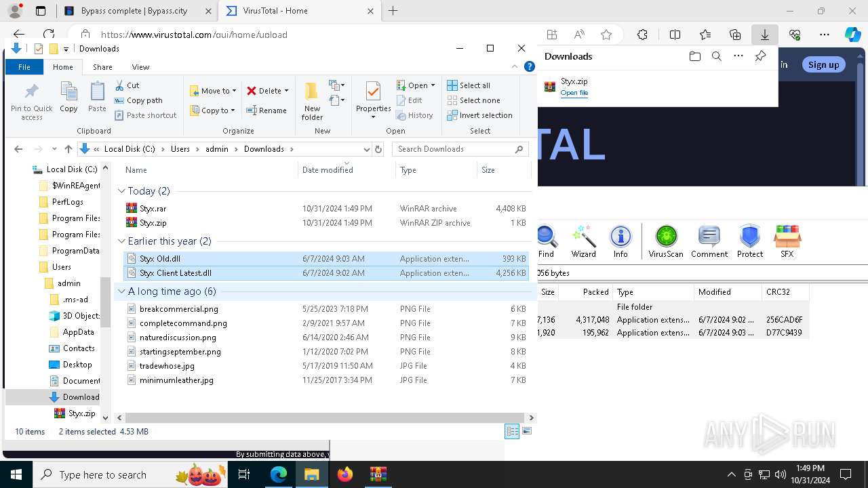Click Explorer Back navigation arrow
Screen dimensions: 868x488
18,149
